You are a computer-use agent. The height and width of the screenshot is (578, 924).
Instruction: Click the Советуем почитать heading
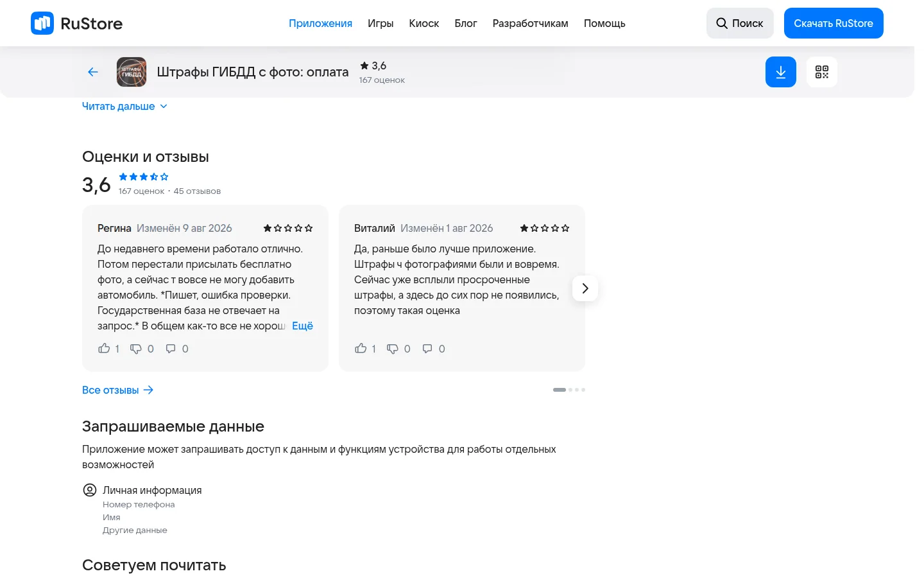154,565
